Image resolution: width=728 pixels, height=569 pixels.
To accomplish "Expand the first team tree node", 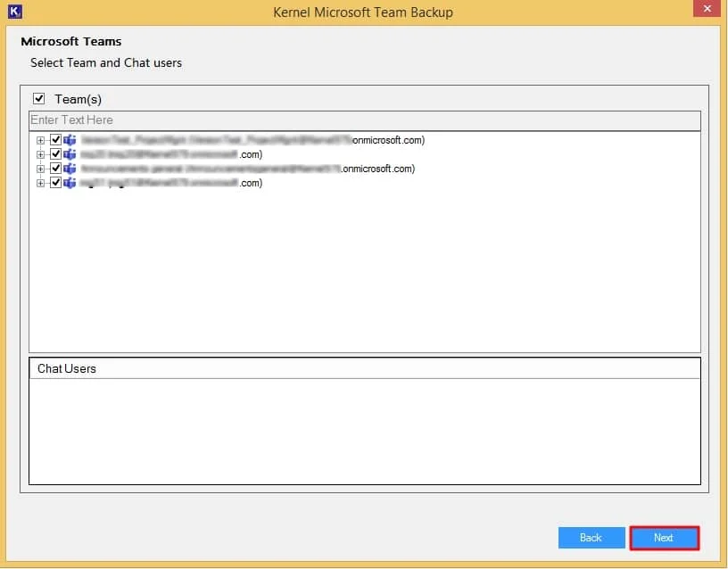I will pos(40,140).
